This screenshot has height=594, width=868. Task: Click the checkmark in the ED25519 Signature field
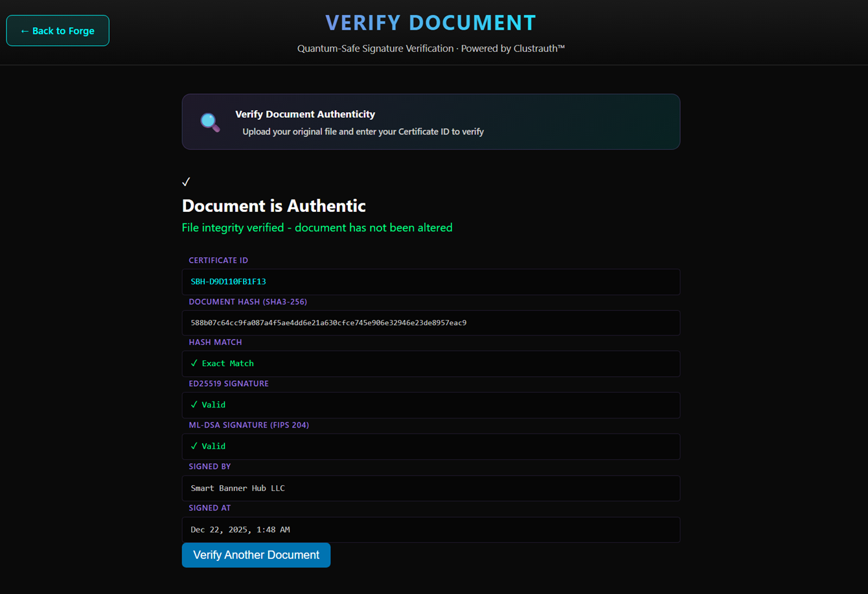click(194, 405)
